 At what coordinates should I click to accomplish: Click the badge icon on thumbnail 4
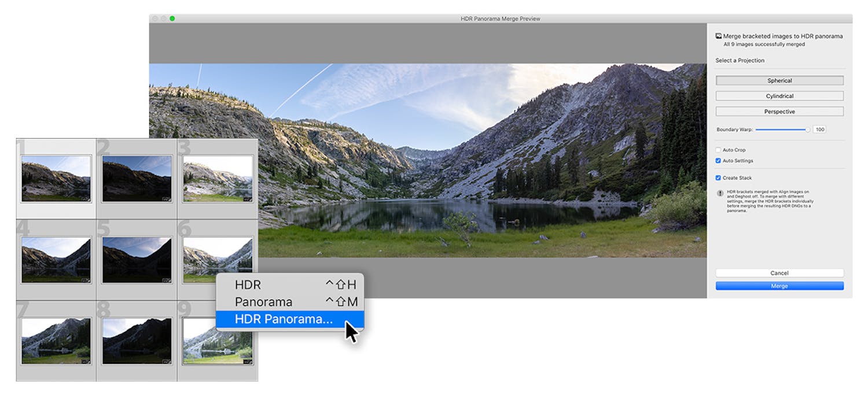pyautogui.click(x=85, y=280)
